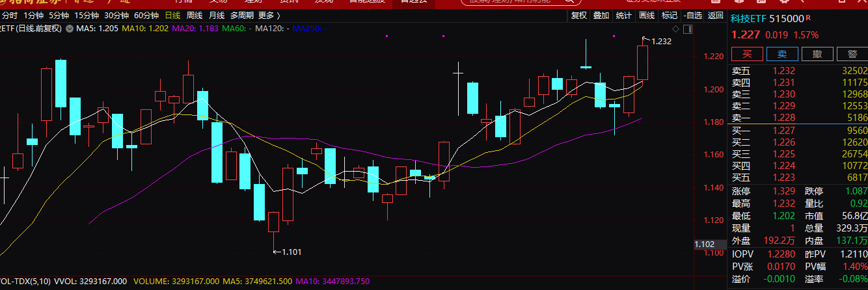Image resolution: width=868 pixels, height=290 pixels.
Task: Click the 标记 mark button
Action: click(x=669, y=16)
